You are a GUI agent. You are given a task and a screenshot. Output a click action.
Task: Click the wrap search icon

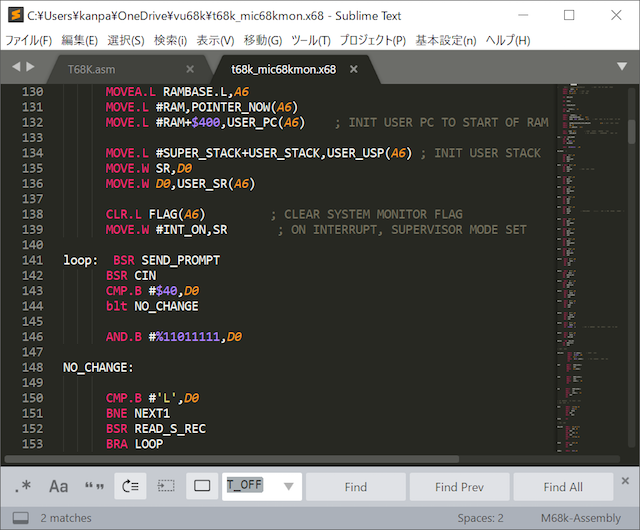pyautogui.click(x=131, y=486)
